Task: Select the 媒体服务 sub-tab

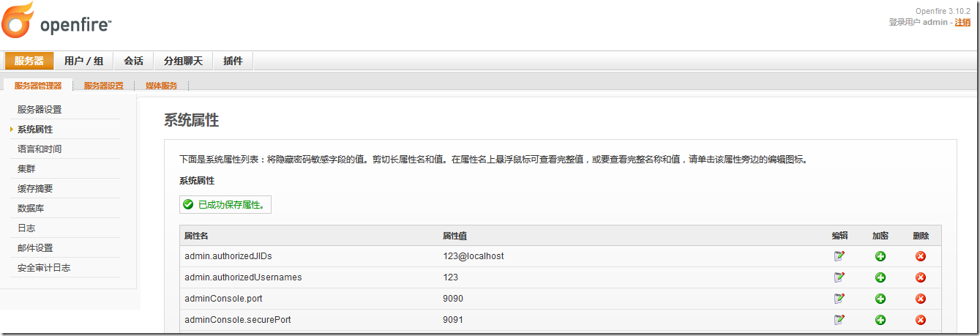Action: (x=161, y=86)
